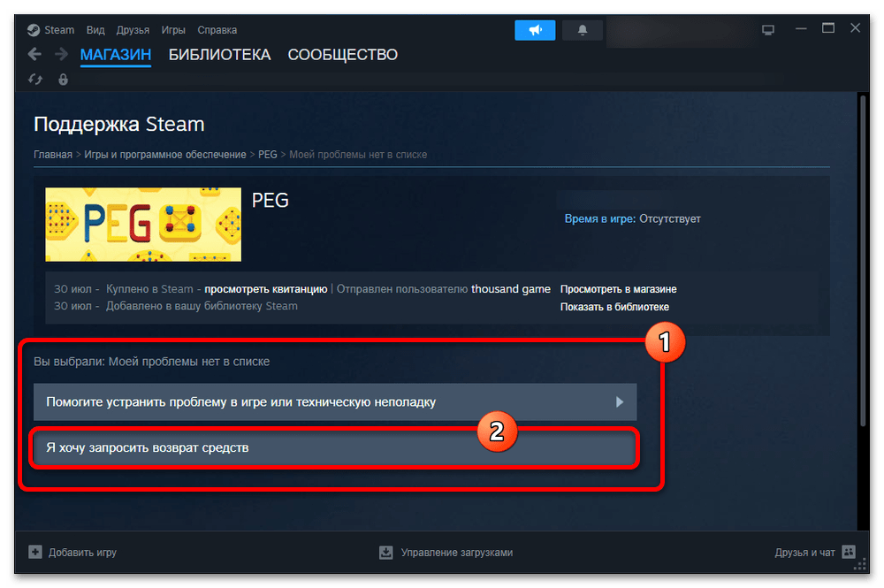Close the Steam window

pyautogui.click(x=855, y=28)
